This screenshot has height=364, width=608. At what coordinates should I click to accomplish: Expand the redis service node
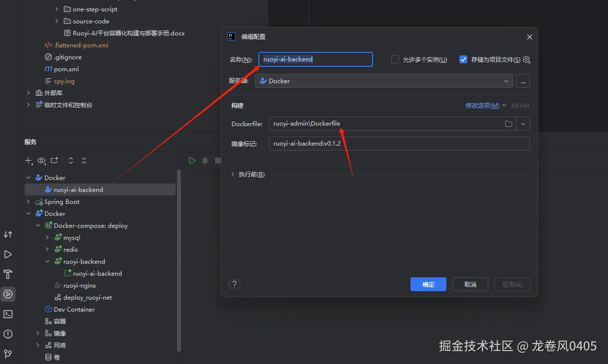(47, 249)
